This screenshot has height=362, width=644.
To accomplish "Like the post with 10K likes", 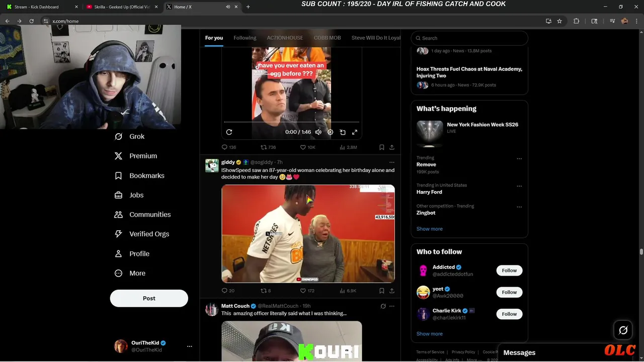I will 308,147.
